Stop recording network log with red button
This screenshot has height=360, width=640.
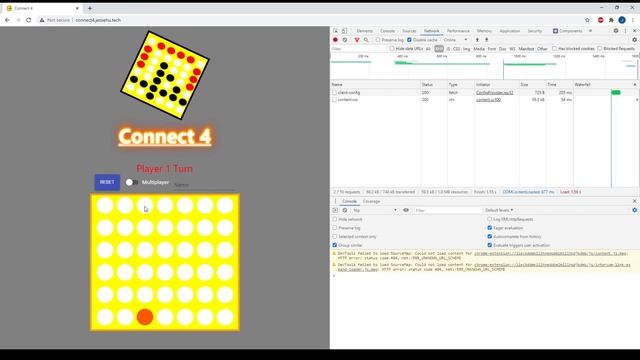(x=336, y=40)
